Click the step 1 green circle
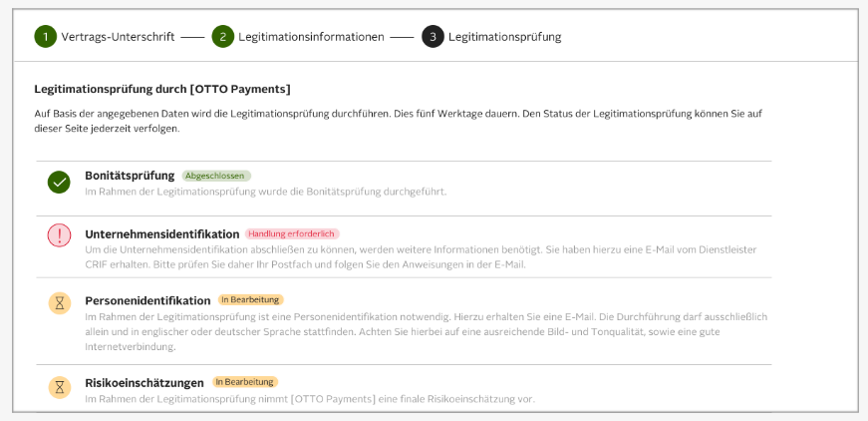The width and height of the screenshot is (868, 421). click(45, 37)
